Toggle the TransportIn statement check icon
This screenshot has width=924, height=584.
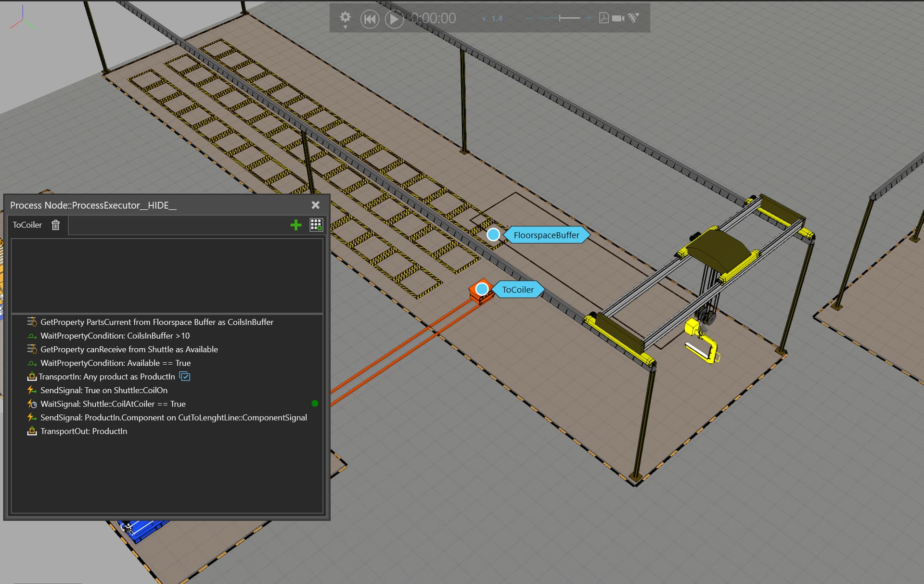185,376
